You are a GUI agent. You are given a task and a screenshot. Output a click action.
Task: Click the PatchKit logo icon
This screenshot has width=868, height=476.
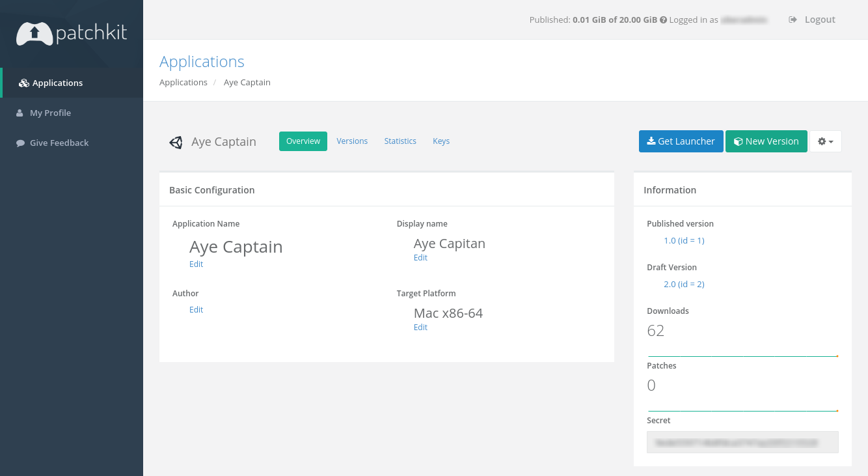[34, 34]
